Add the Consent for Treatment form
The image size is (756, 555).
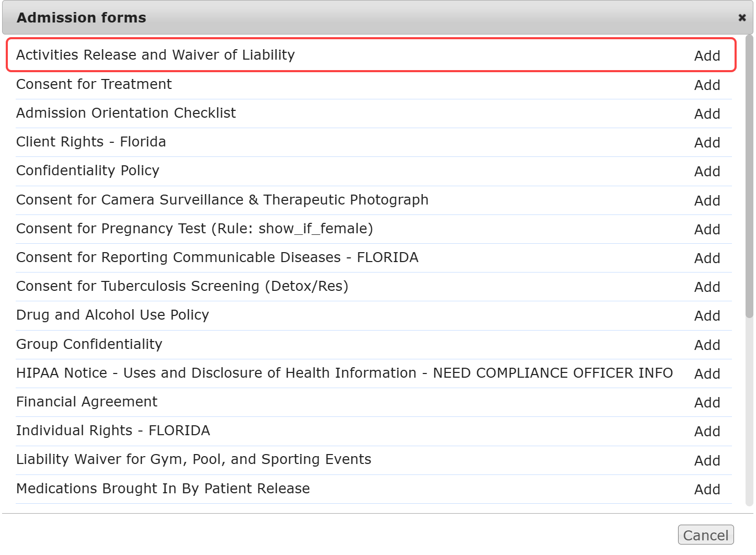click(x=707, y=85)
